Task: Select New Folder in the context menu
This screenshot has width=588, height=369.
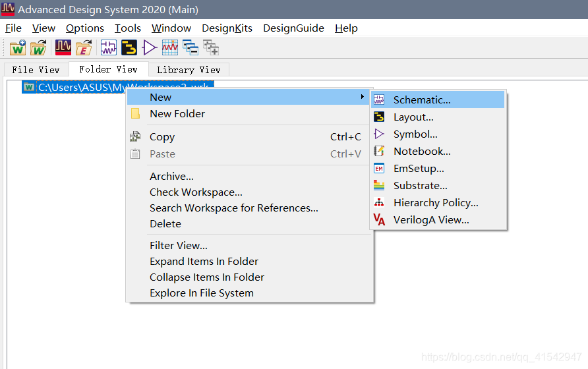Action: coord(249,113)
